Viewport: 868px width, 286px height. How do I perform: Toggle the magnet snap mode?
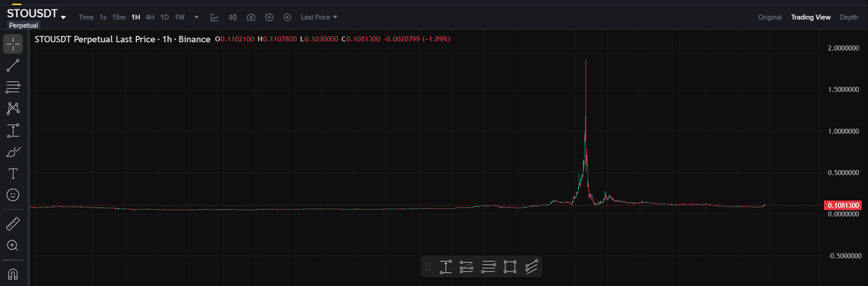pyautogui.click(x=13, y=274)
